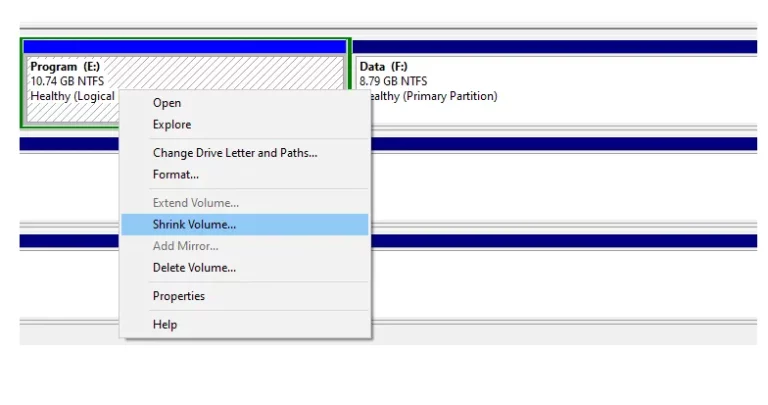Select Change Drive Letter and Paths

(244, 153)
